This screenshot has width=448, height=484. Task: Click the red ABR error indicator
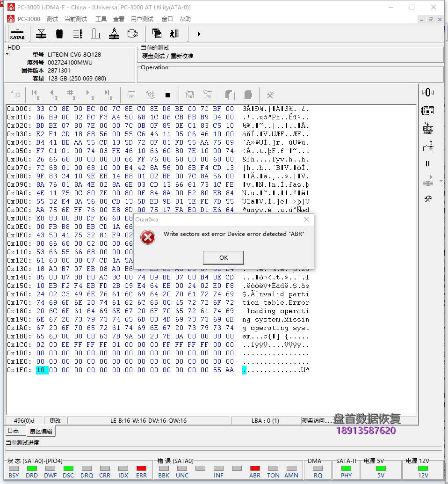click(x=255, y=468)
